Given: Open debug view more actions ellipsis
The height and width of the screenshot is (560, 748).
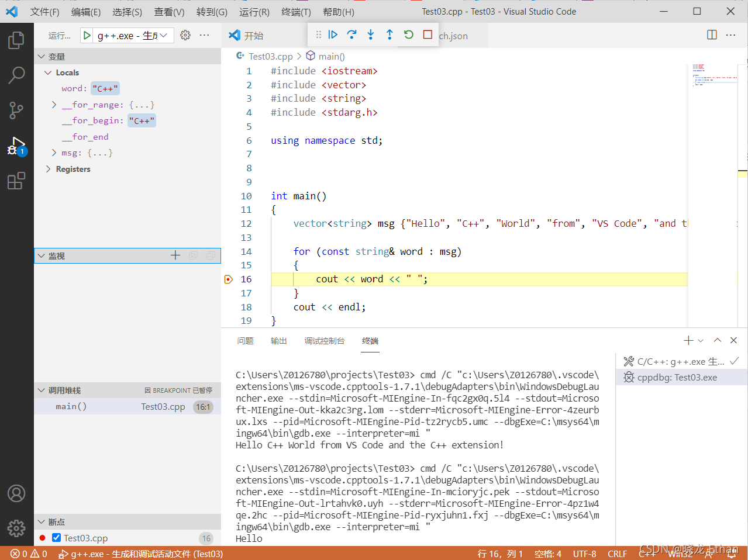Looking at the screenshot, I should coord(204,36).
